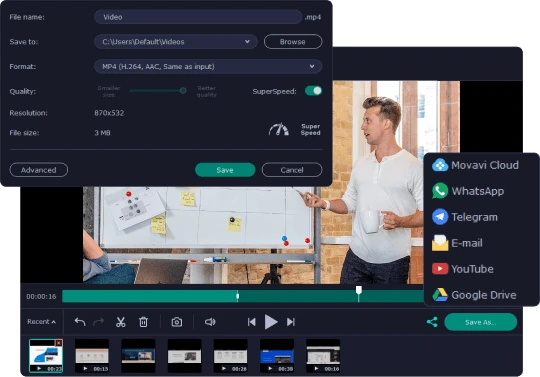The height and width of the screenshot is (377, 540).
Task: Take a snapshot with the camera icon
Action: click(x=177, y=322)
